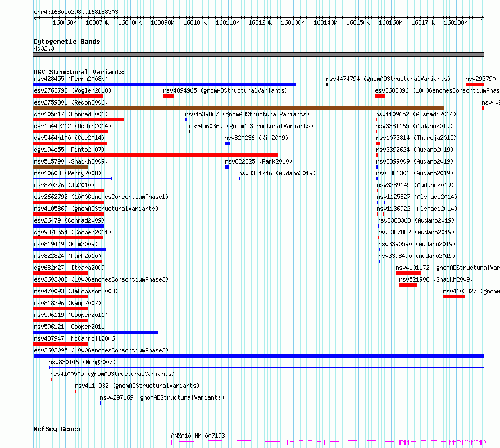
Task: Click nsv4105869 gnomAD variant label
Action: click(96, 209)
